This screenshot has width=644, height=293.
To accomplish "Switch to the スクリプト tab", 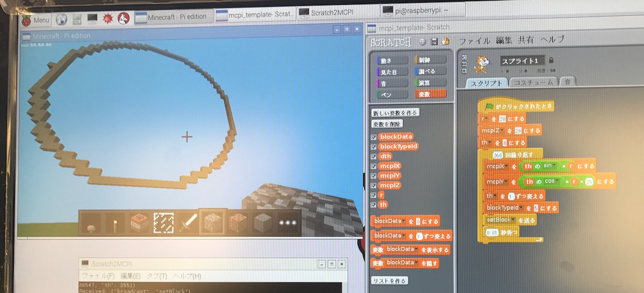I will tap(487, 83).
